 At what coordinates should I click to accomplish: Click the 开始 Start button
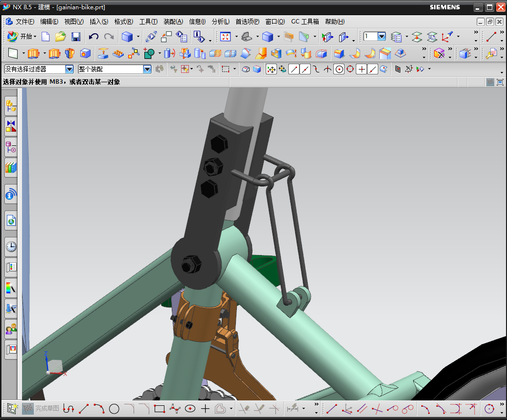(21, 37)
